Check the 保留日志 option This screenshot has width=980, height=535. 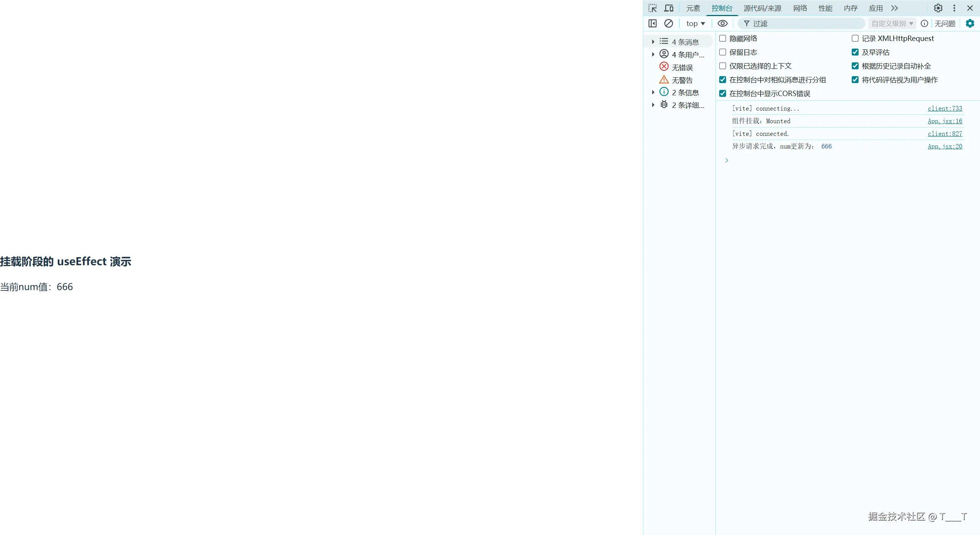tap(723, 52)
